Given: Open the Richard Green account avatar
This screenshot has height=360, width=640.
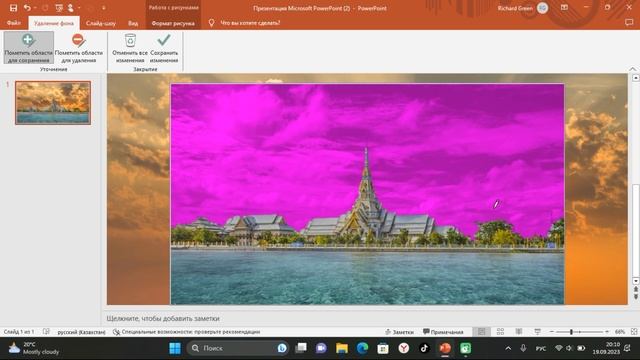Looking at the screenshot, I should pos(542,8).
